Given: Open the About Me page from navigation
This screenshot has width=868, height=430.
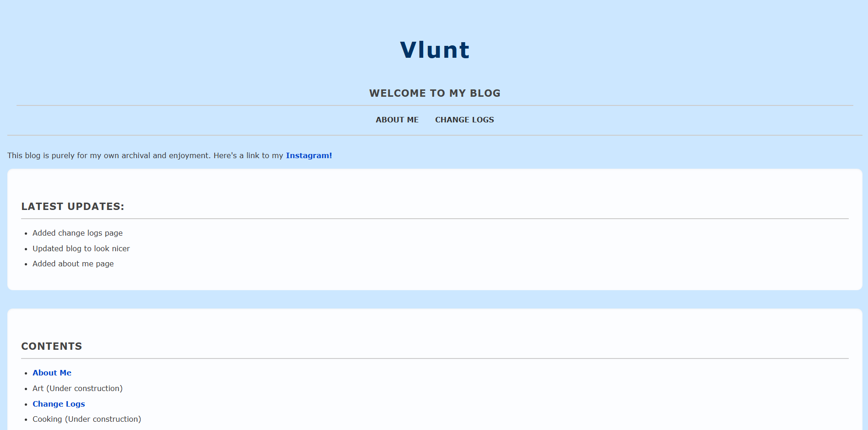Looking at the screenshot, I should pos(397,120).
